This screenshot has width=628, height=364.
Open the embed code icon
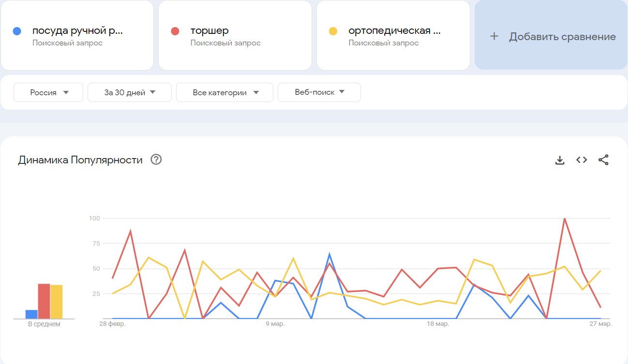[x=582, y=160]
